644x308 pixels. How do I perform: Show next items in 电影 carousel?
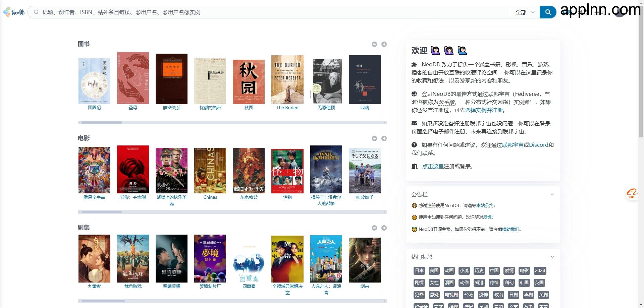coord(384,138)
